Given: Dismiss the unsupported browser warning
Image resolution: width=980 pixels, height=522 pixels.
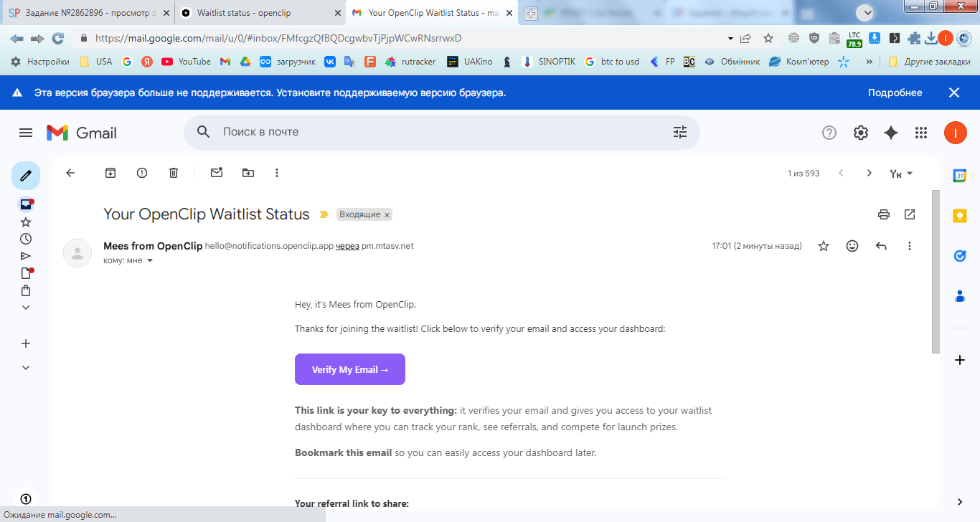Looking at the screenshot, I should [x=954, y=92].
